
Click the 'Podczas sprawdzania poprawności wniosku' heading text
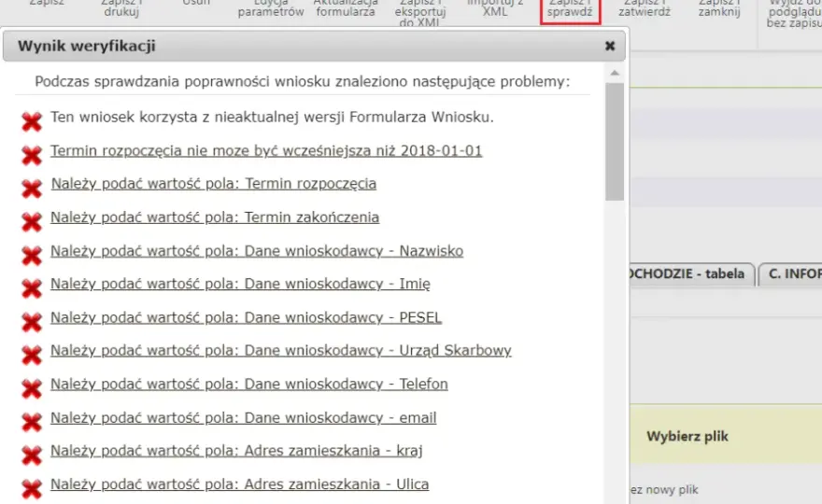click(x=302, y=82)
